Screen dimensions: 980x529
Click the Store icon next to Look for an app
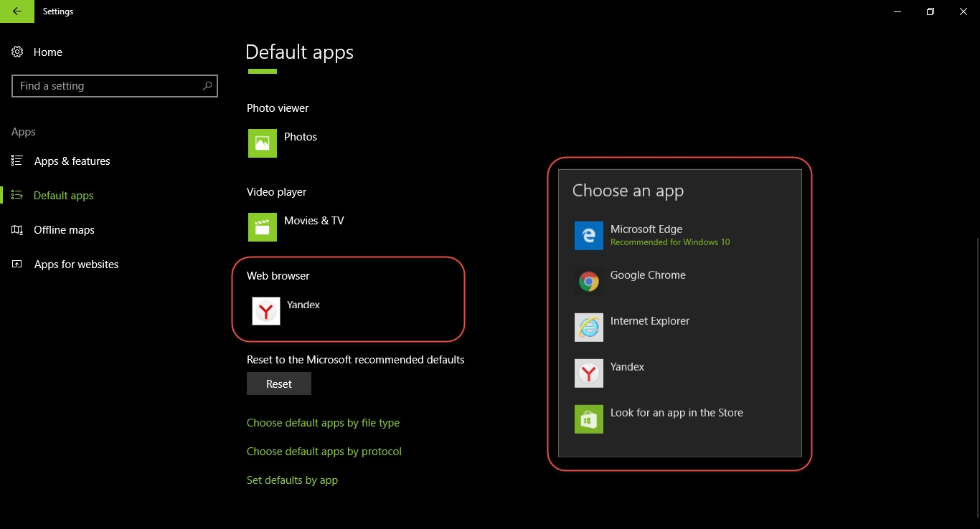[x=588, y=419]
